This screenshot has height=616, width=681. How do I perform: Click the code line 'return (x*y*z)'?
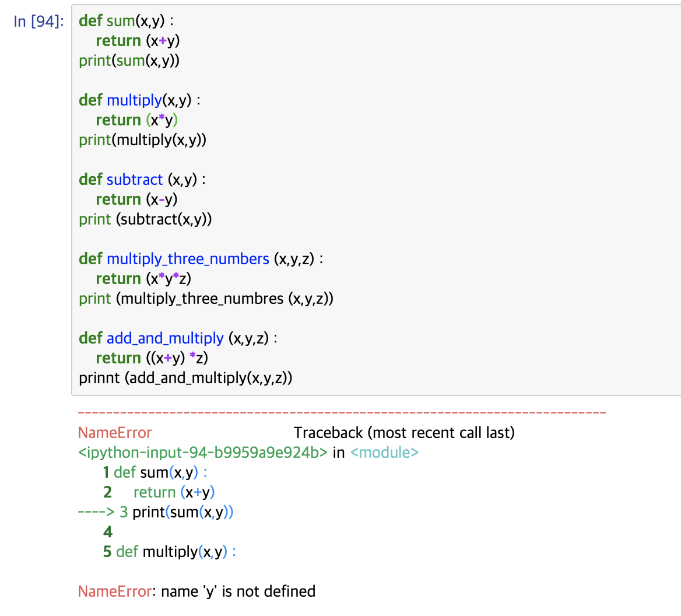(143, 278)
